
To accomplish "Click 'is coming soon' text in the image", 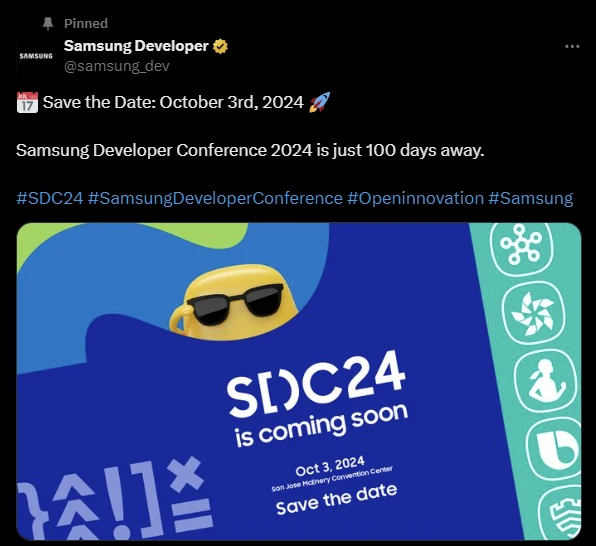I will [x=322, y=424].
